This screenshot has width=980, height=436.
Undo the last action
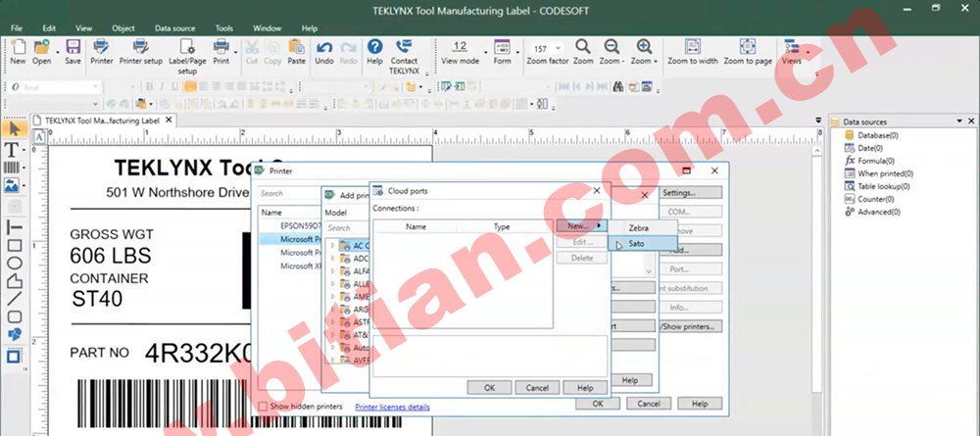(323, 47)
